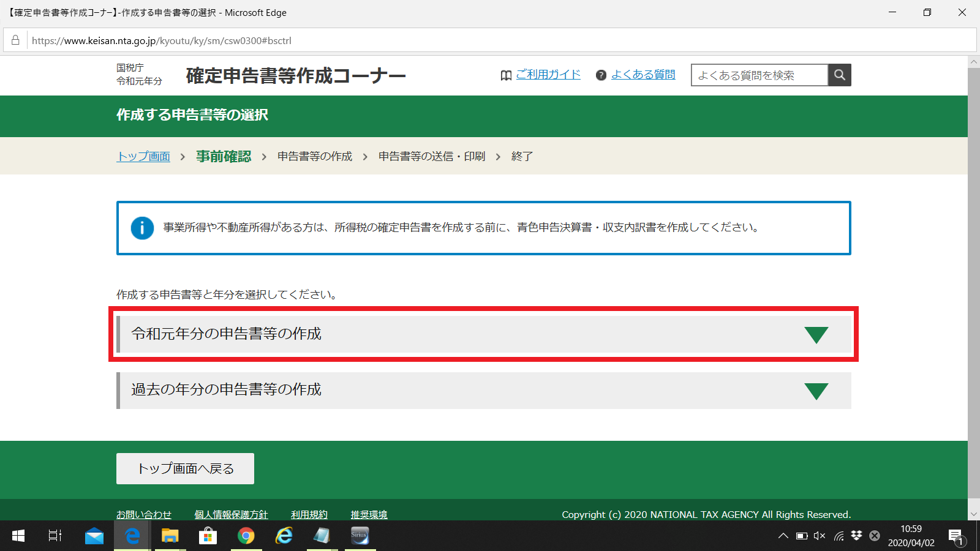Screen dimensions: 980x551
Task: Open the ご利用ガイド book icon
Action: coord(505,75)
